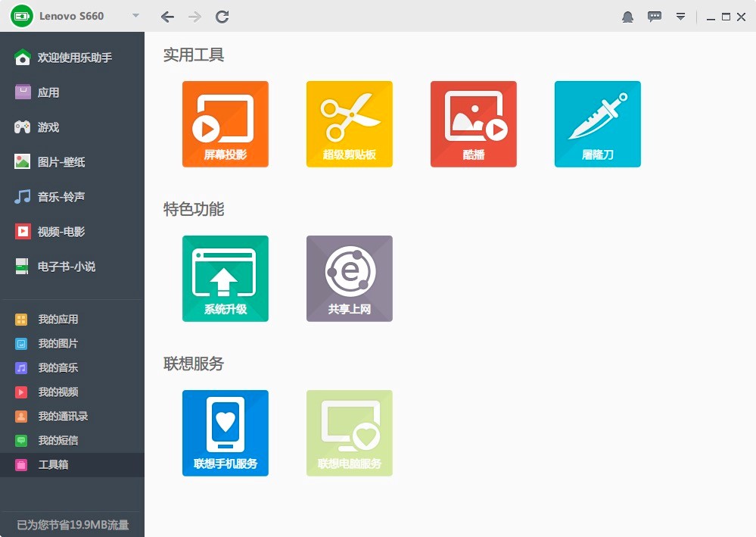Open the 系统升级 system upgrade tile
Screen dimensions: 756x537
tap(226, 279)
